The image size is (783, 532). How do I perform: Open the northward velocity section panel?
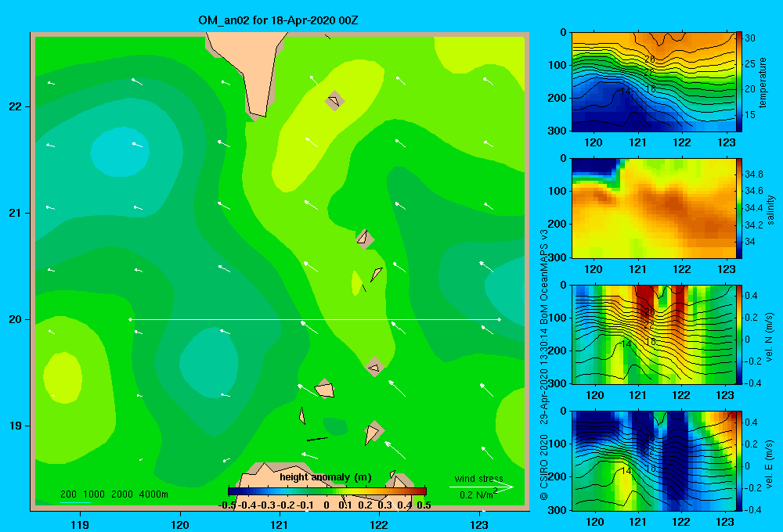pos(654,334)
